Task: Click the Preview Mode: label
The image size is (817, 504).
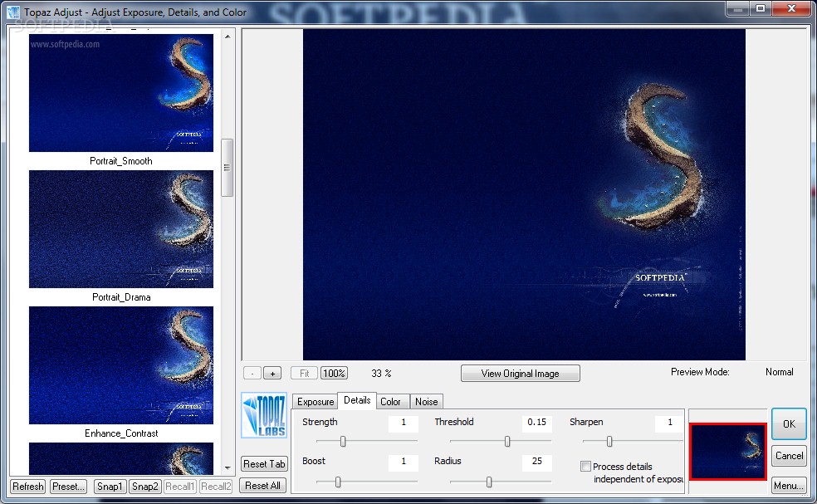Action: click(x=700, y=372)
